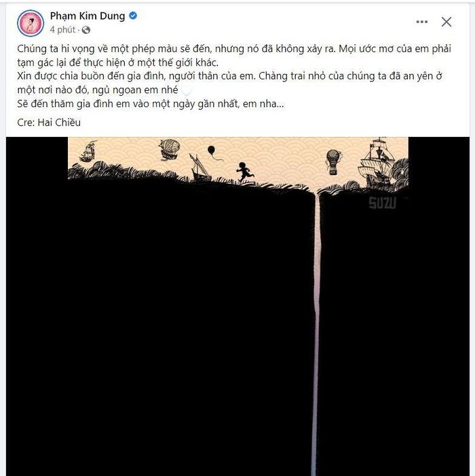Click the blue verified badge
This screenshot has width=475, height=476.
(133, 16)
